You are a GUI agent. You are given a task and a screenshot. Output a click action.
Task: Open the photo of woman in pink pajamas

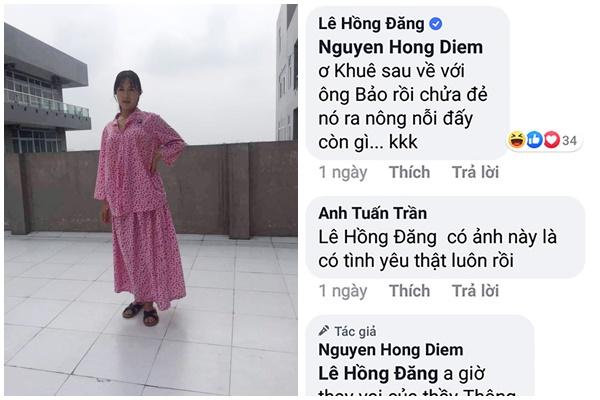pos(151,200)
